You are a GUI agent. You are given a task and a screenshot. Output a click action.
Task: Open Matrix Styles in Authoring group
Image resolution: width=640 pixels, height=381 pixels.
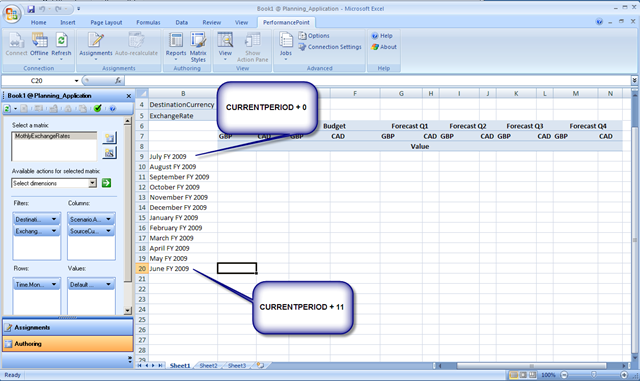tap(198, 47)
